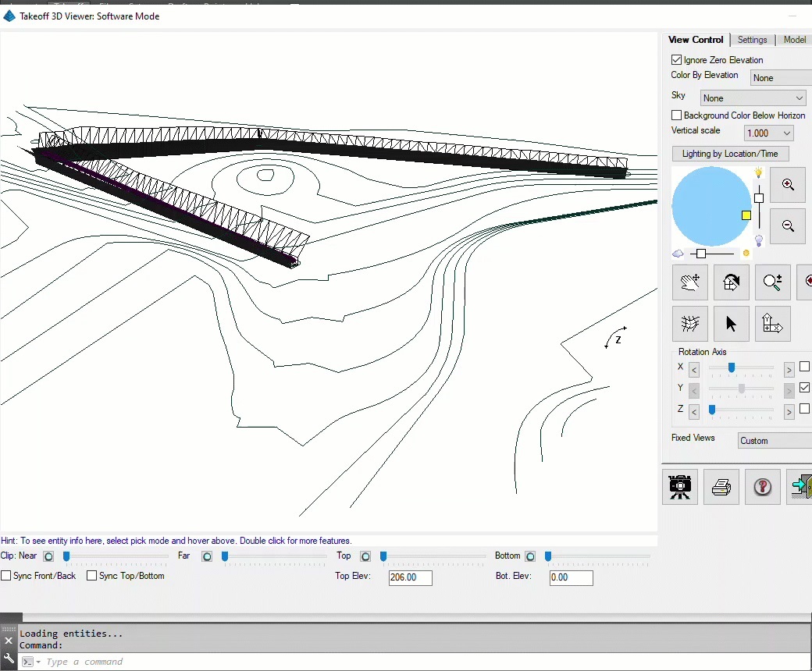This screenshot has height=671, width=812.
Task: Click the XY axis coordinate icon
Action: [x=773, y=324]
